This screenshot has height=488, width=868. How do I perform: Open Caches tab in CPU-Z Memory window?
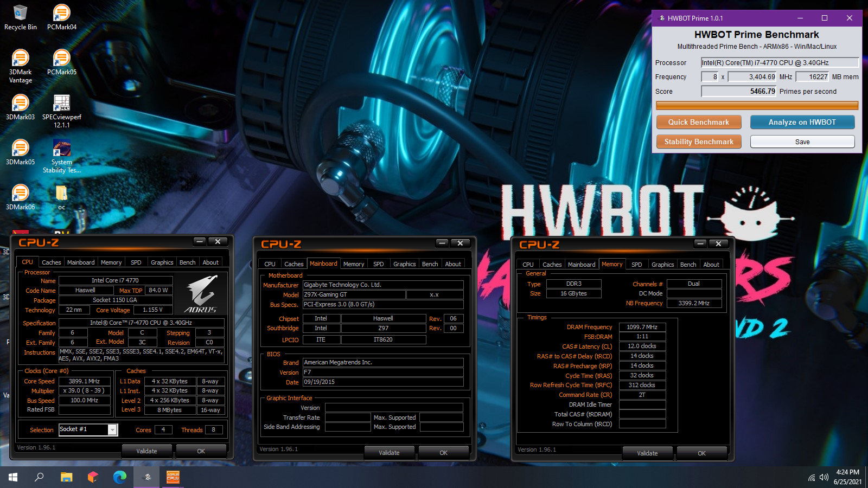pyautogui.click(x=552, y=265)
